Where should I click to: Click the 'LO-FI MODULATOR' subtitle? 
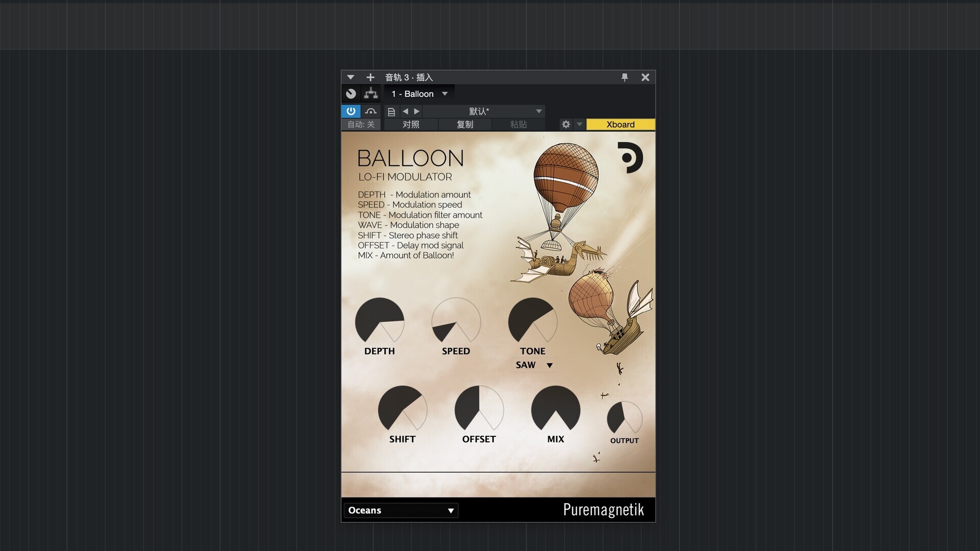tap(405, 177)
